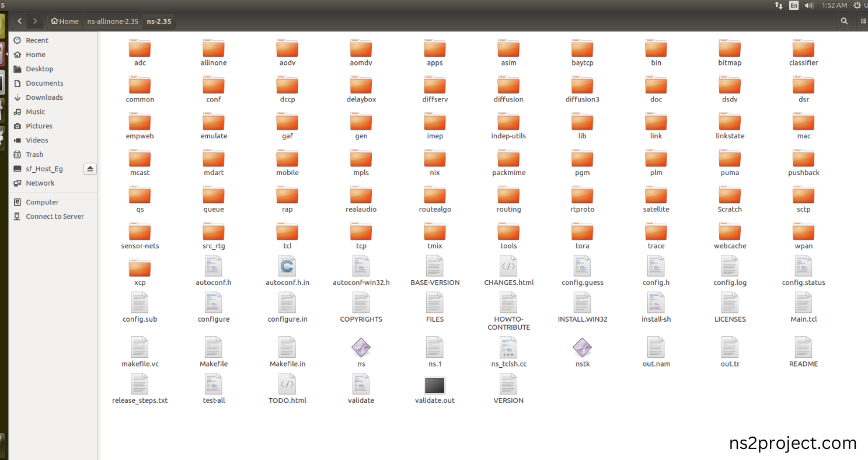Image resolution: width=868 pixels, height=460 pixels.
Task: Go forward using the forward arrow
Action: tap(35, 21)
